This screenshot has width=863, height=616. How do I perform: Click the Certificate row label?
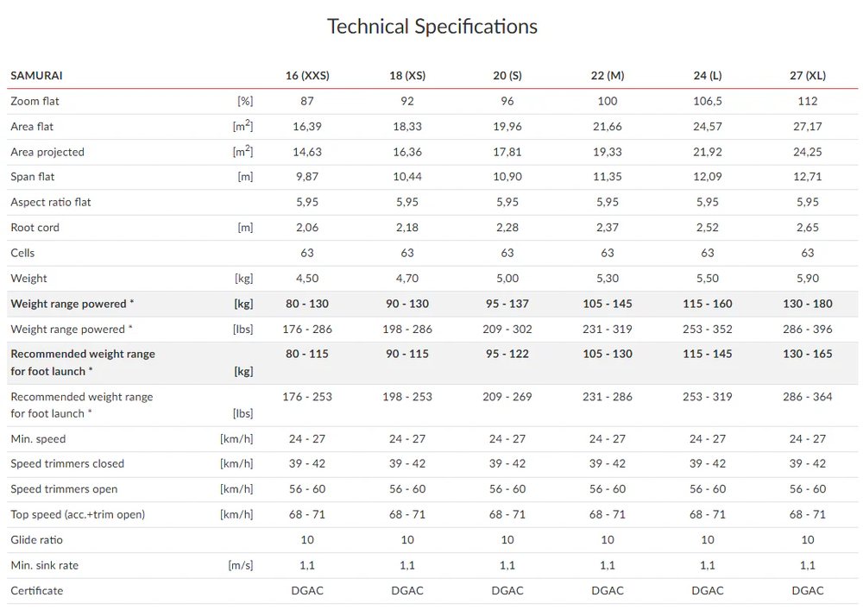coord(37,590)
